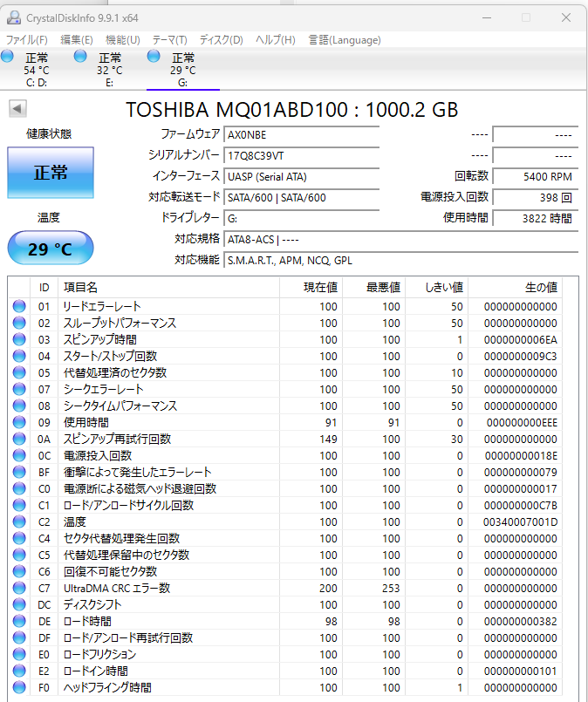Click the status icon for row C2 温度
This screenshot has height=702, width=588.
[x=19, y=521]
